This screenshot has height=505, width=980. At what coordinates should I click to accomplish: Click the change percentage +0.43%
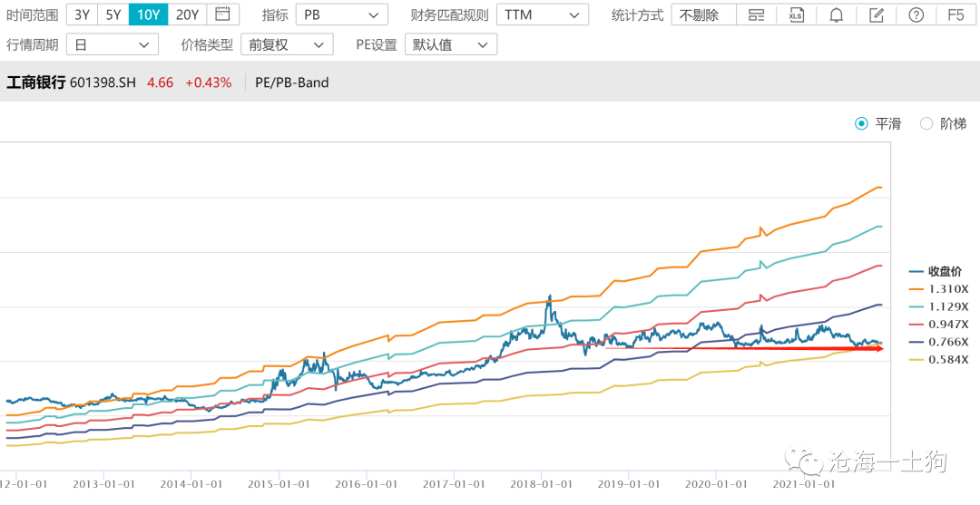pyautogui.click(x=208, y=83)
